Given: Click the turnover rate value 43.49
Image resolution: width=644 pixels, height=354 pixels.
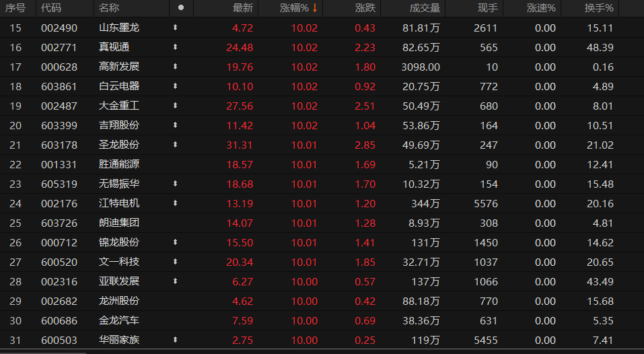Looking at the screenshot, I should [600, 282].
